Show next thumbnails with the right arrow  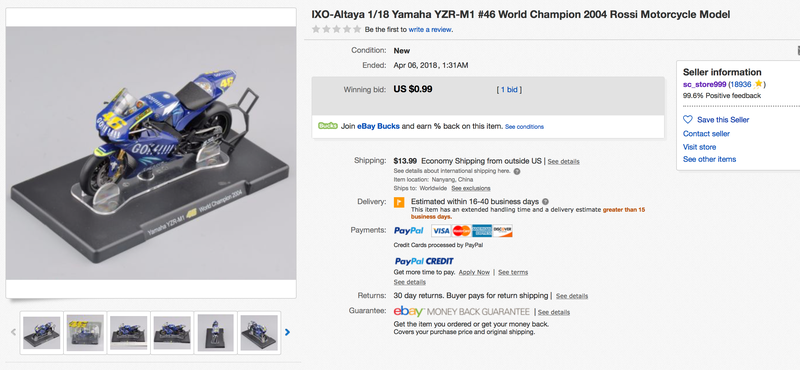point(287,332)
